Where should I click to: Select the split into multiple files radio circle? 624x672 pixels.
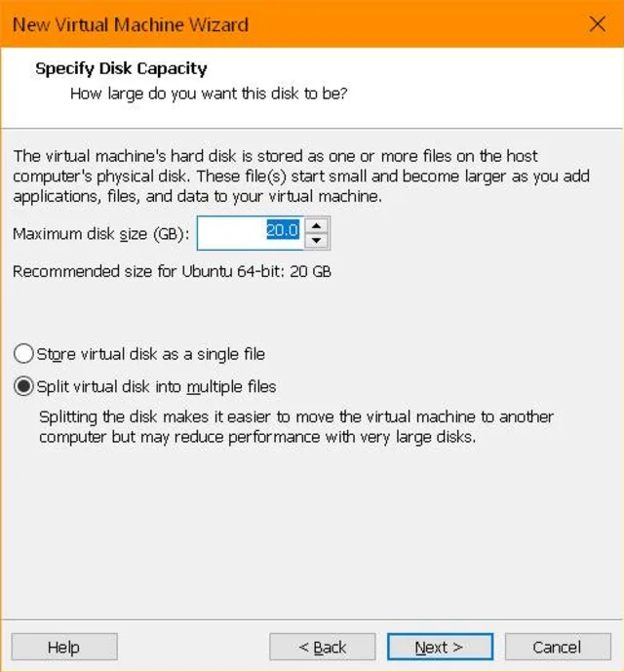point(23,386)
